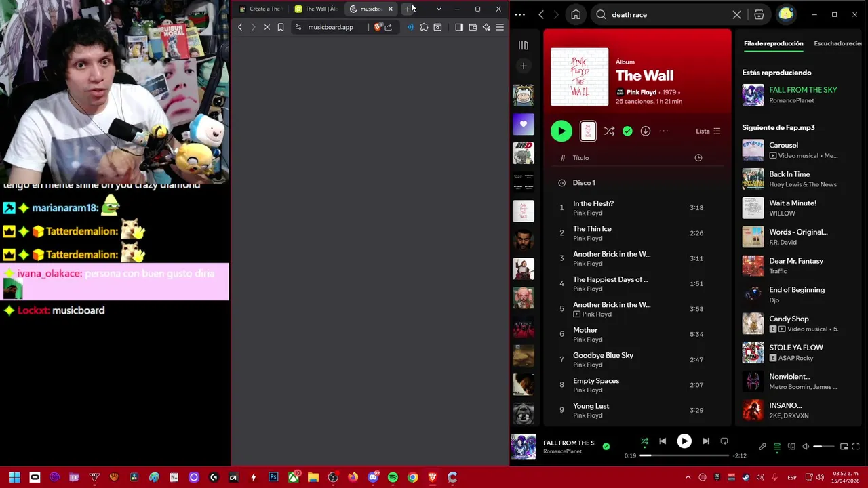This screenshot has height=488, width=868.
Task: Open Liked Songs heart playlist
Action: click(x=523, y=124)
